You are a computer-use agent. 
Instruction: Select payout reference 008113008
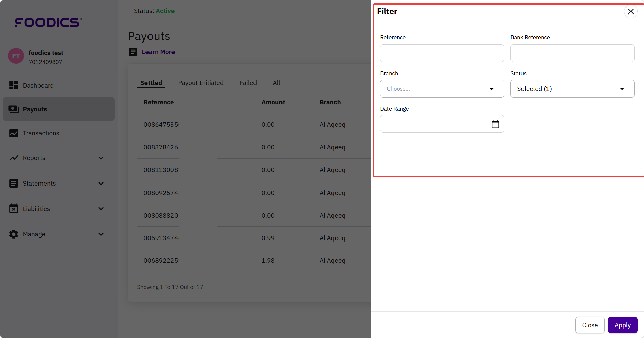pyautogui.click(x=161, y=170)
